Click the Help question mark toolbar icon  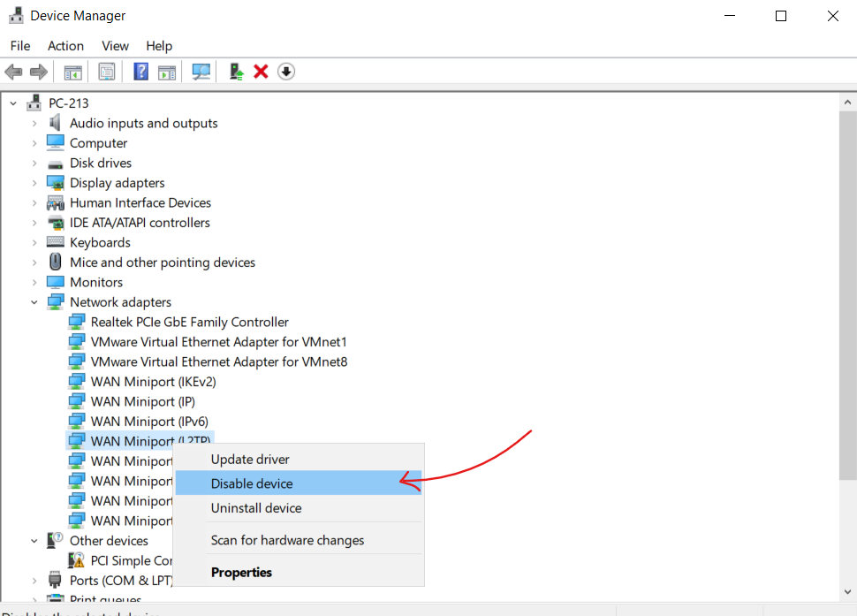click(x=140, y=72)
